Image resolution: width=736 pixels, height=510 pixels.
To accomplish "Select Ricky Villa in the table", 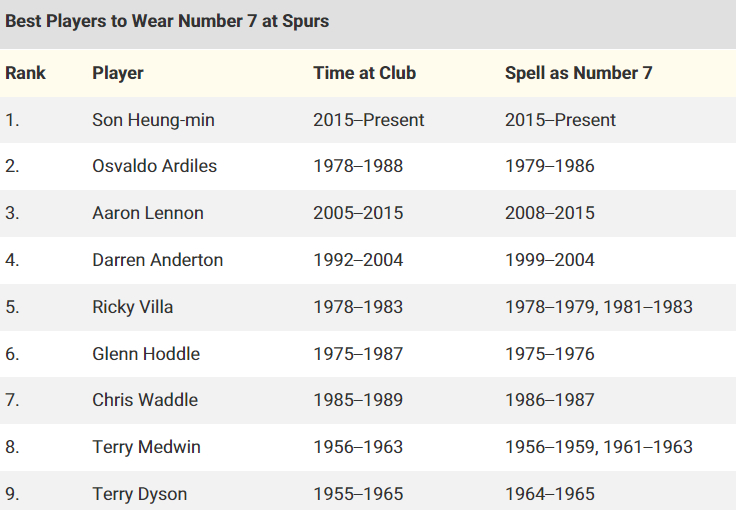I will click(x=132, y=307).
